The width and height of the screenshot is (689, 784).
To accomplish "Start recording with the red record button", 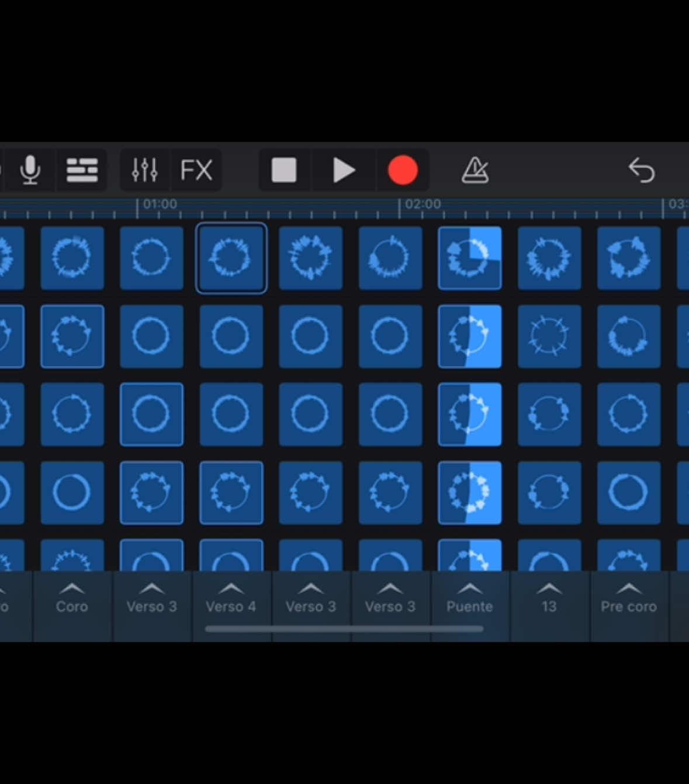I will coord(403,171).
